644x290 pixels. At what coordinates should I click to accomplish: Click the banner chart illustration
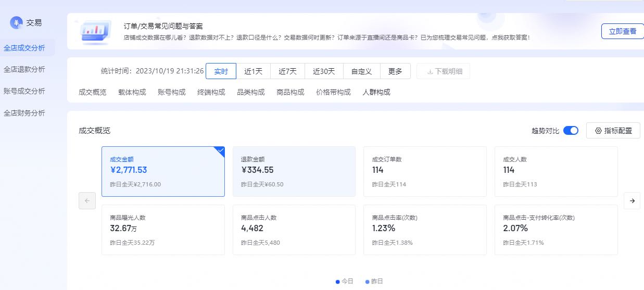coord(95,32)
